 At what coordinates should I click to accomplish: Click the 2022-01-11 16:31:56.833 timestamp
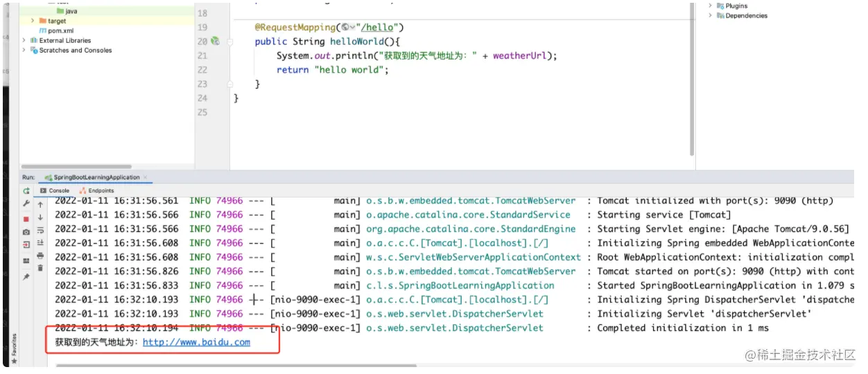(x=116, y=285)
